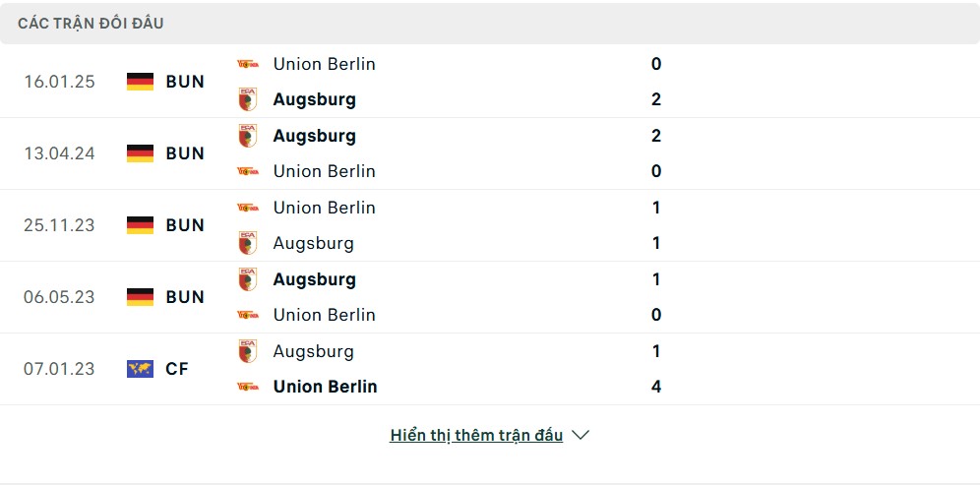Click Union Berlin crest in 25.11.23 match
Screen dimensions: 980x485
[x=248, y=208]
